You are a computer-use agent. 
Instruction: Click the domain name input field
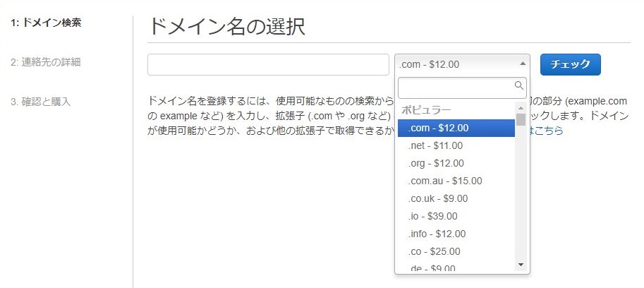(x=268, y=64)
